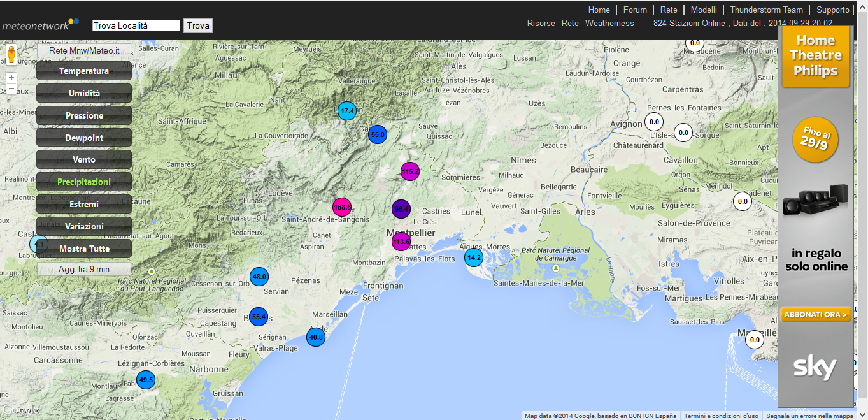
Task: Open the Forum menu item
Action: point(635,10)
